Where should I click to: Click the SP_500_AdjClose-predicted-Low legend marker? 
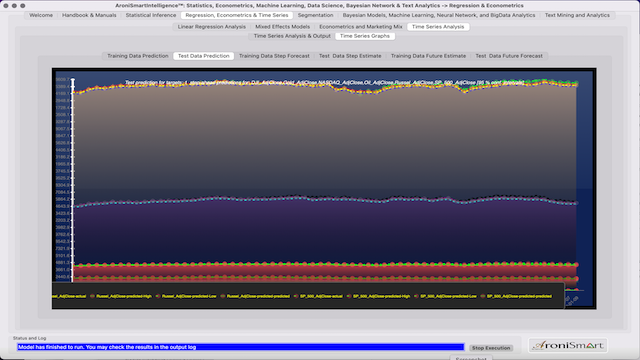pyautogui.click(x=416, y=296)
